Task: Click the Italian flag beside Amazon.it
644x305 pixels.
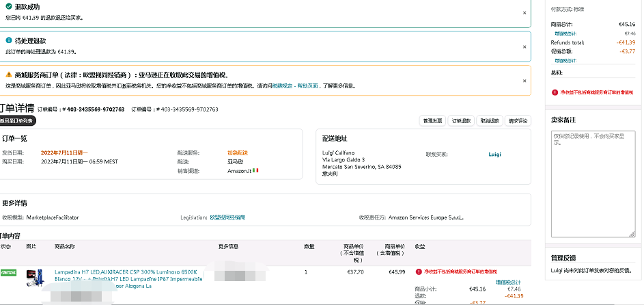Action: click(255, 170)
